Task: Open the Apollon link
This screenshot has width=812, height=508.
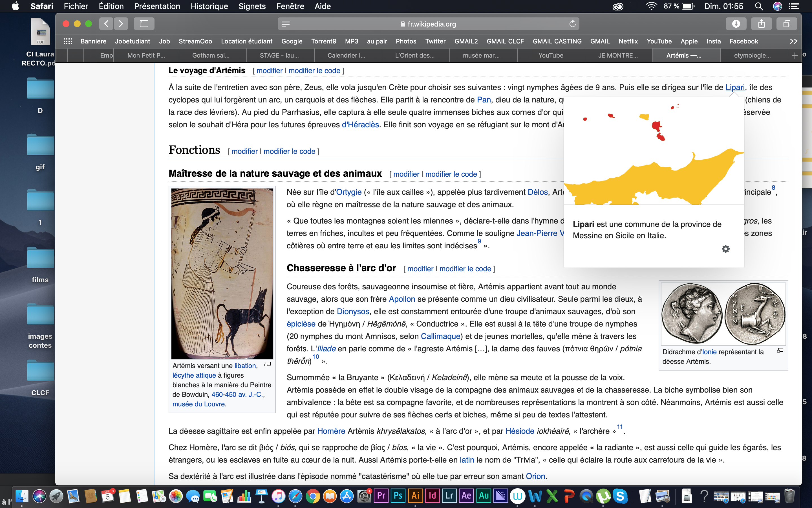Action: [x=402, y=299]
